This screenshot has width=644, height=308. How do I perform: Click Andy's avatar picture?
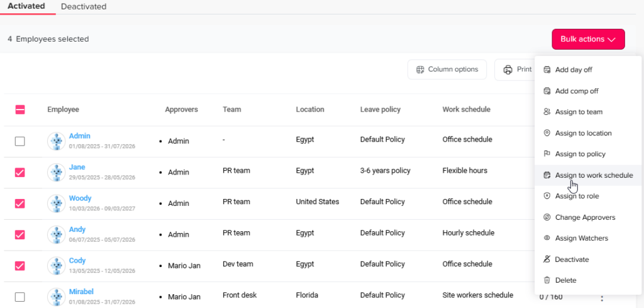56,235
